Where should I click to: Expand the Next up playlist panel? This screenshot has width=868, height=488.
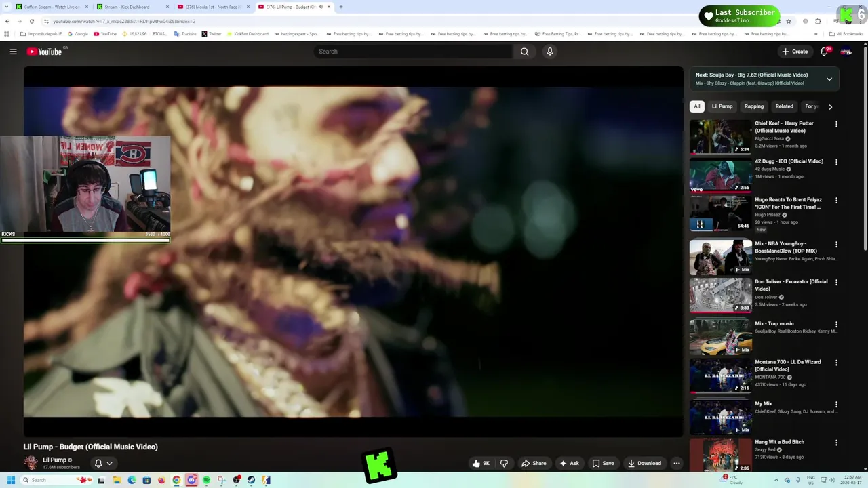tap(829, 79)
